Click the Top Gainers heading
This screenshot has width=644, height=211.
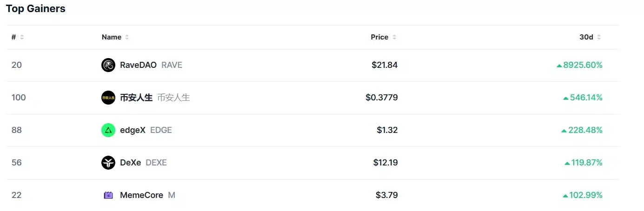[x=36, y=9]
